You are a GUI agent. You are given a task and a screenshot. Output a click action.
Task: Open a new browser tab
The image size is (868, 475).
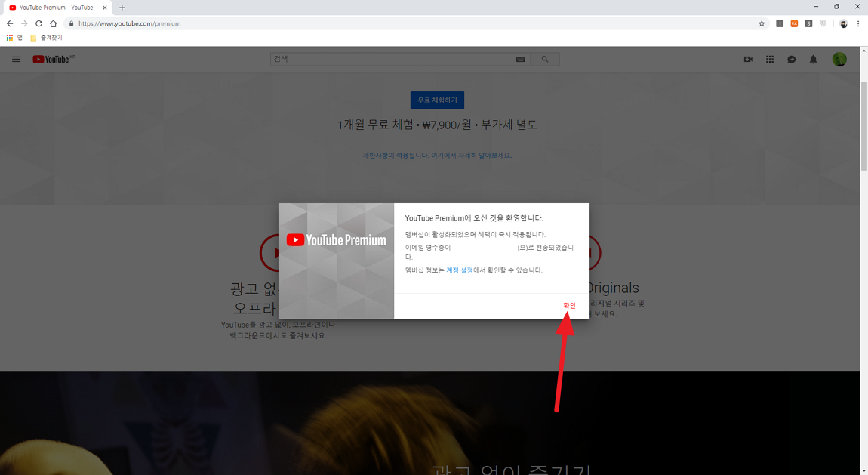[122, 8]
